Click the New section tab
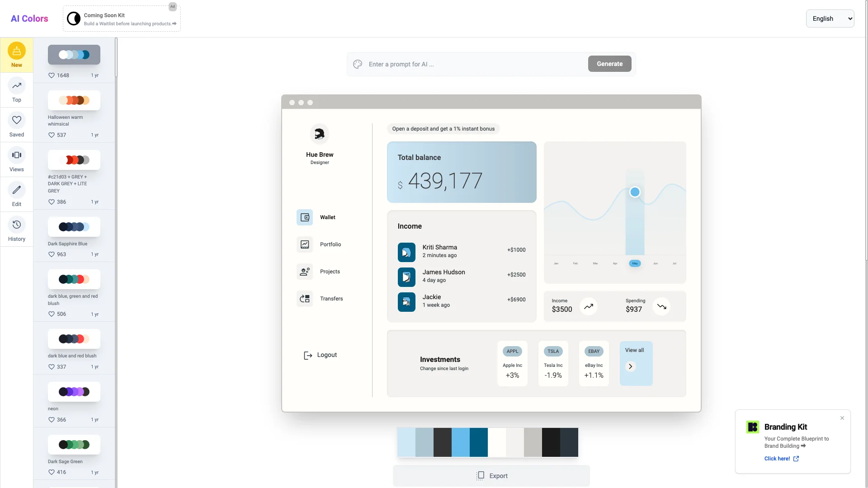The image size is (868, 488). point(16,56)
